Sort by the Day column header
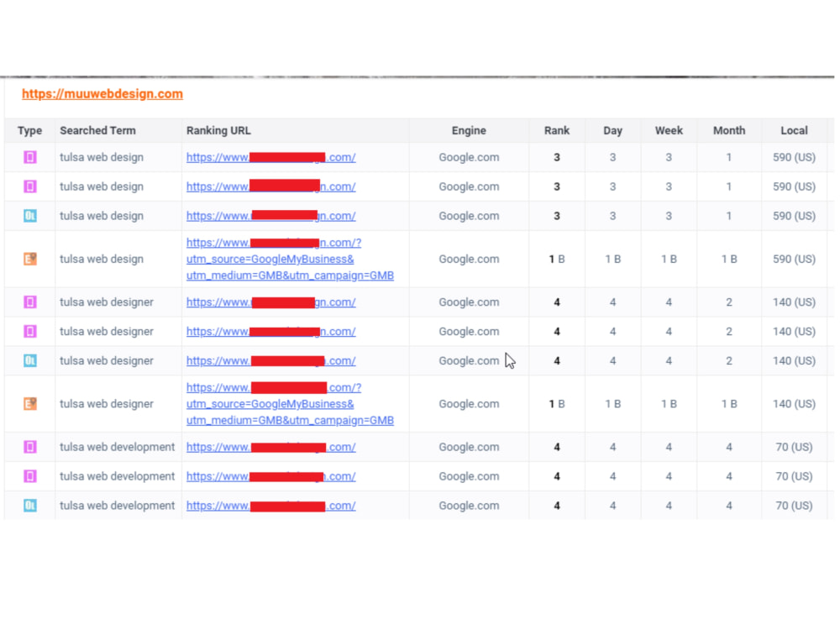 tap(612, 131)
